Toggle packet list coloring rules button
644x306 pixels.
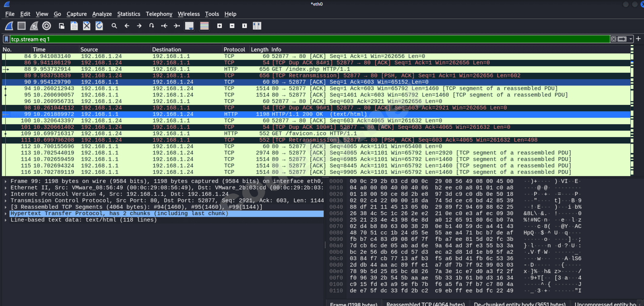point(204,26)
